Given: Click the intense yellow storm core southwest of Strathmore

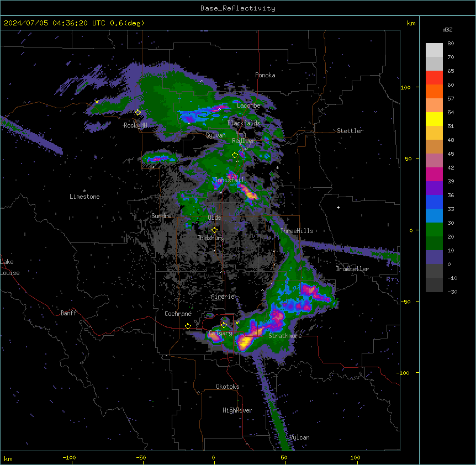Looking at the screenshot, I should click(x=245, y=342).
